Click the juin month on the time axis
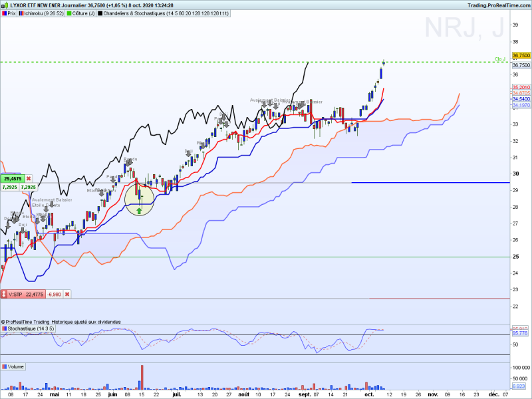Screen dimensions: 532x399 [x=112, y=394]
